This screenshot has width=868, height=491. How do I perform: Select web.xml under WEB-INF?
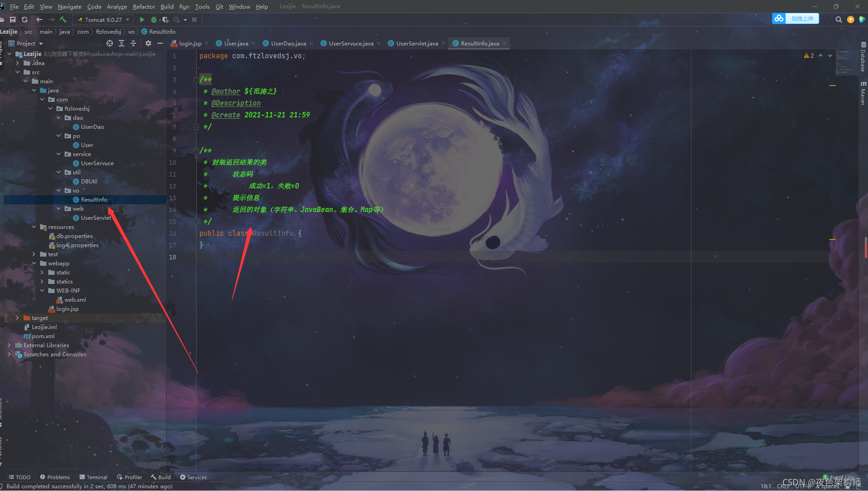75,299
